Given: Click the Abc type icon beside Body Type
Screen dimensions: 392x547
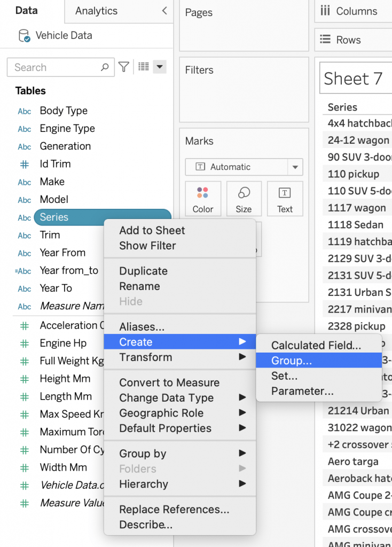Looking at the screenshot, I should point(25,111).
